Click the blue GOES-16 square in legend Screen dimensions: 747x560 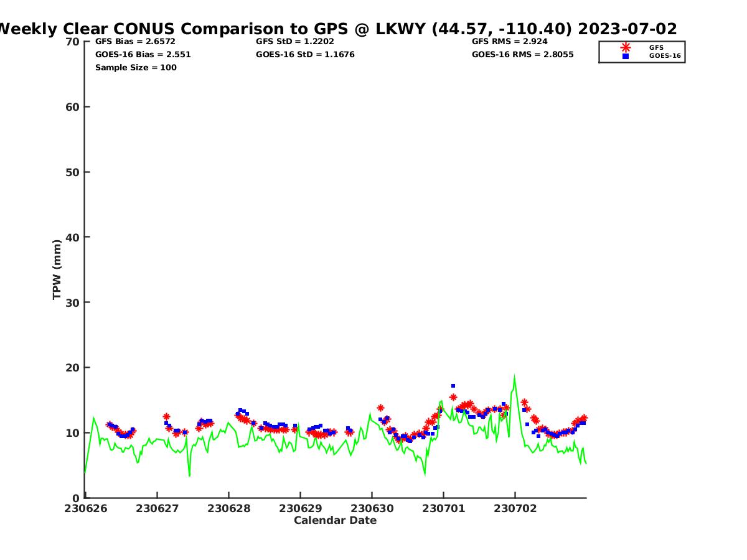click(625, 56)
